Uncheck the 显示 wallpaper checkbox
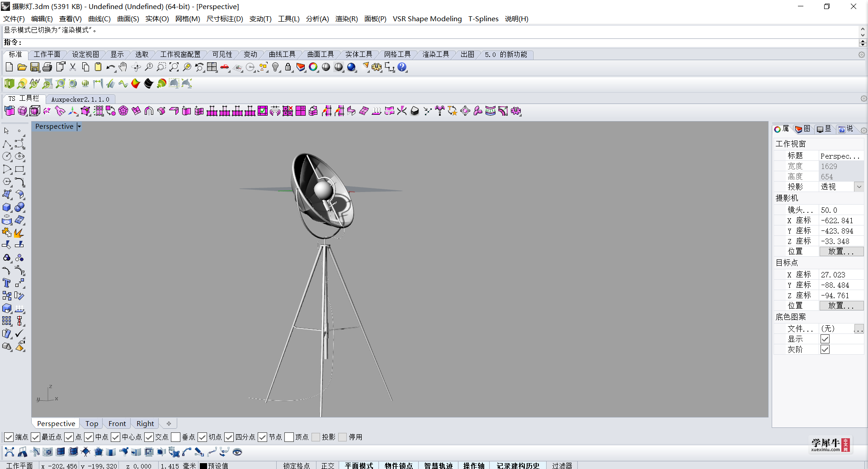Screen dimensions: 868x469 825,339
